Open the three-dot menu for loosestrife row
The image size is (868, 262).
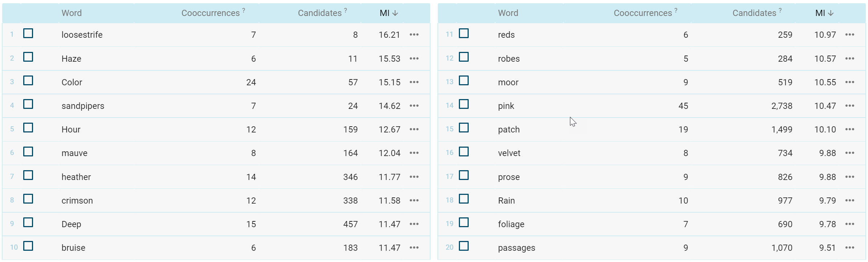tap(414, 35)
